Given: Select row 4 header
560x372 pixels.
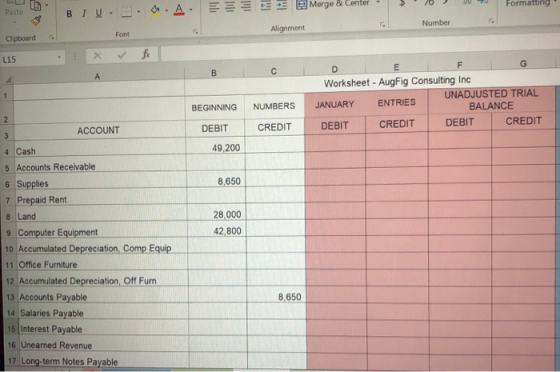Looking at the screenshot, I should click(6, 152).
